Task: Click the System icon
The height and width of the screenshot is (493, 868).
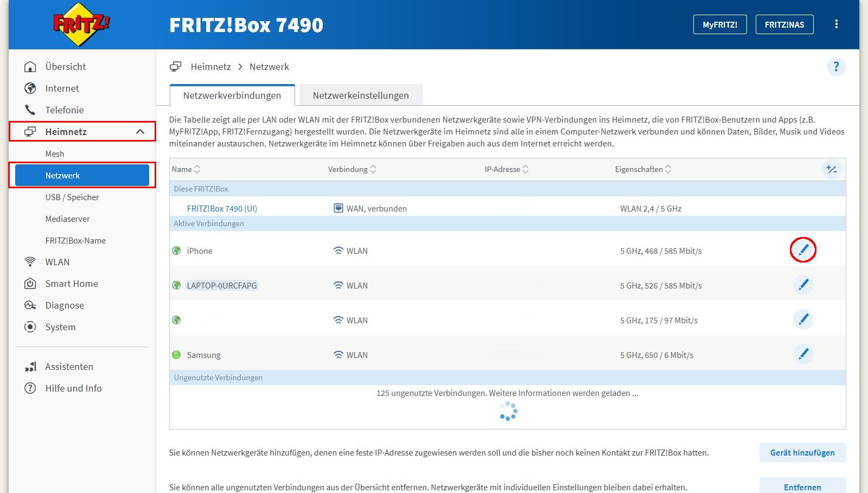Action: [30, 327]
